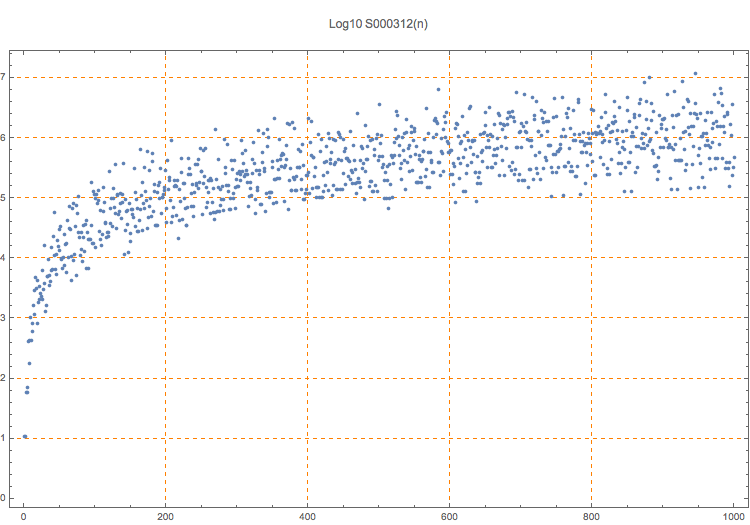Click y-axis label 1

[2, 438]
